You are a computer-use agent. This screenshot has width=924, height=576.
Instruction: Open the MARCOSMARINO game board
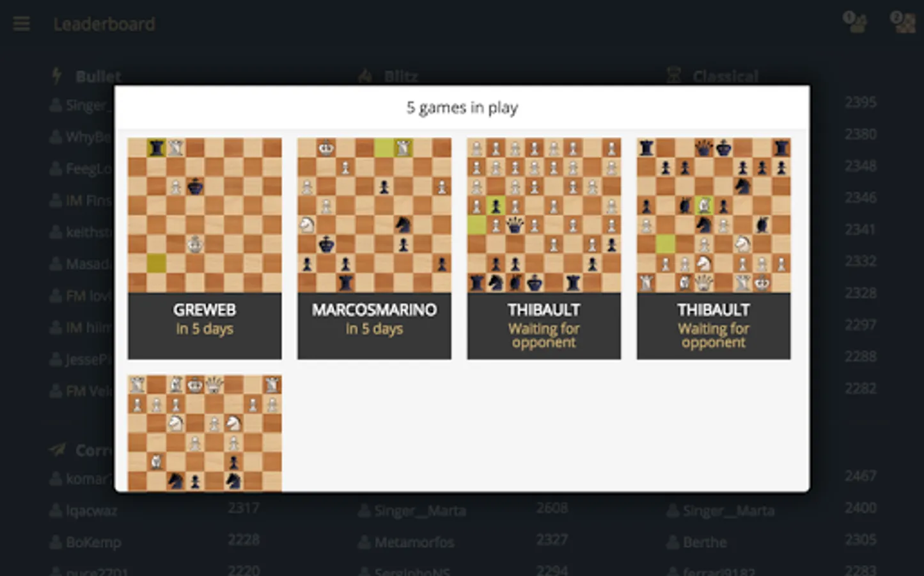pos(374,215)
